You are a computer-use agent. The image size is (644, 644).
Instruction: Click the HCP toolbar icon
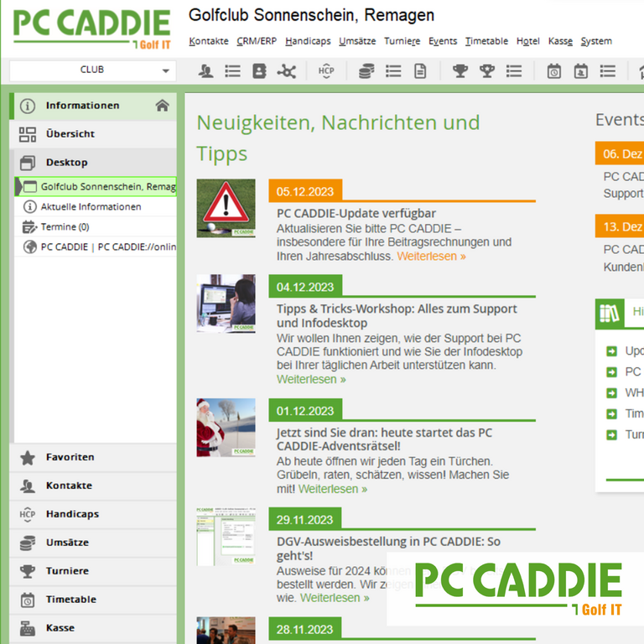pos(326,71)
